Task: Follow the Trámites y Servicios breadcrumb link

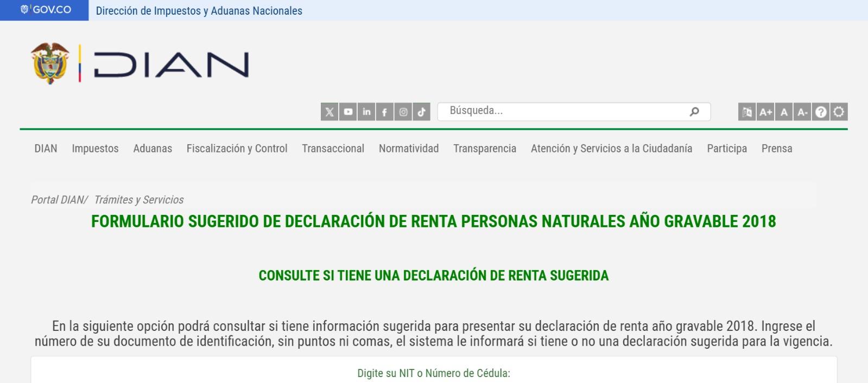Action: pyautogui.click(x=139, y=200)
